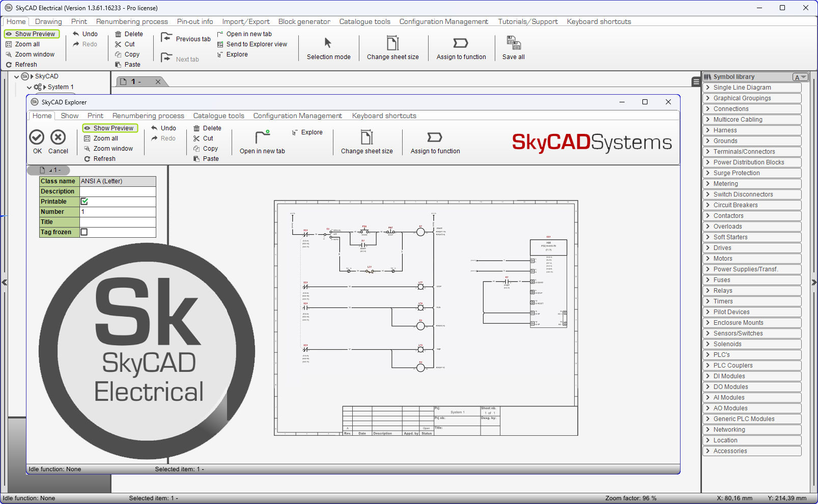Image resolution: width=818 pixels, height=504 pixels.
Task: Click Undo arrow in main window ribbon
Action: coord(76,34)
